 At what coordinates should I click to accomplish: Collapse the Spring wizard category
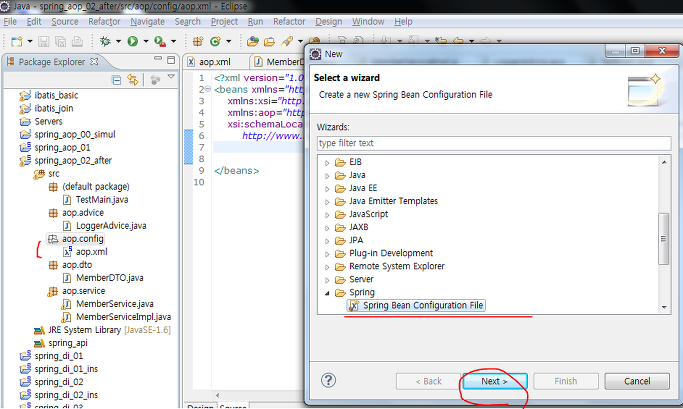pos(327,293)
